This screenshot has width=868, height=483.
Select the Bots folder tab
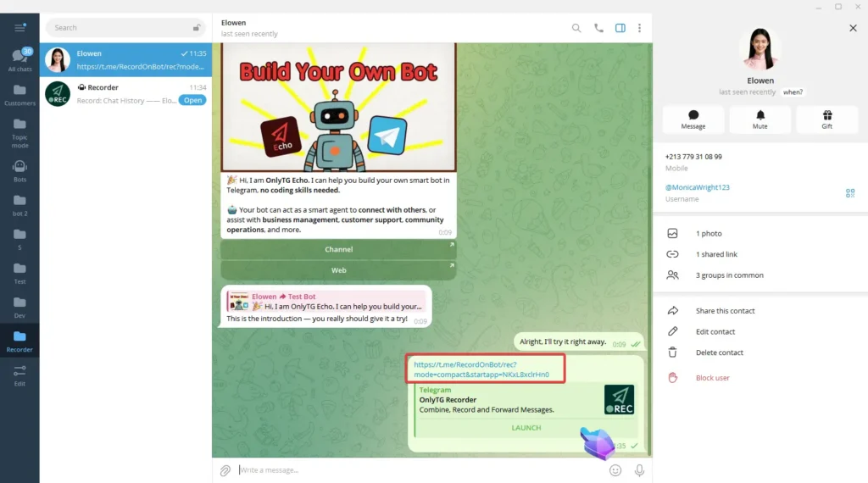[19, 170]
